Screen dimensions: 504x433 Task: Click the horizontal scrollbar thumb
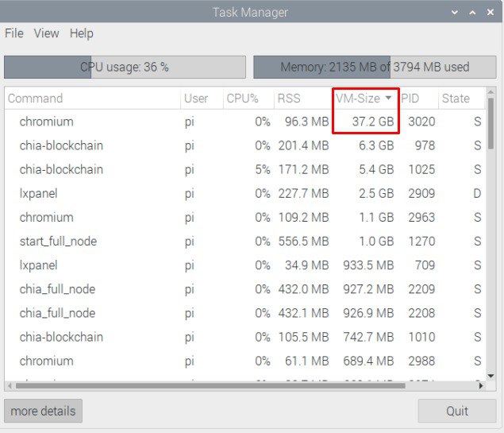point(210,385)
